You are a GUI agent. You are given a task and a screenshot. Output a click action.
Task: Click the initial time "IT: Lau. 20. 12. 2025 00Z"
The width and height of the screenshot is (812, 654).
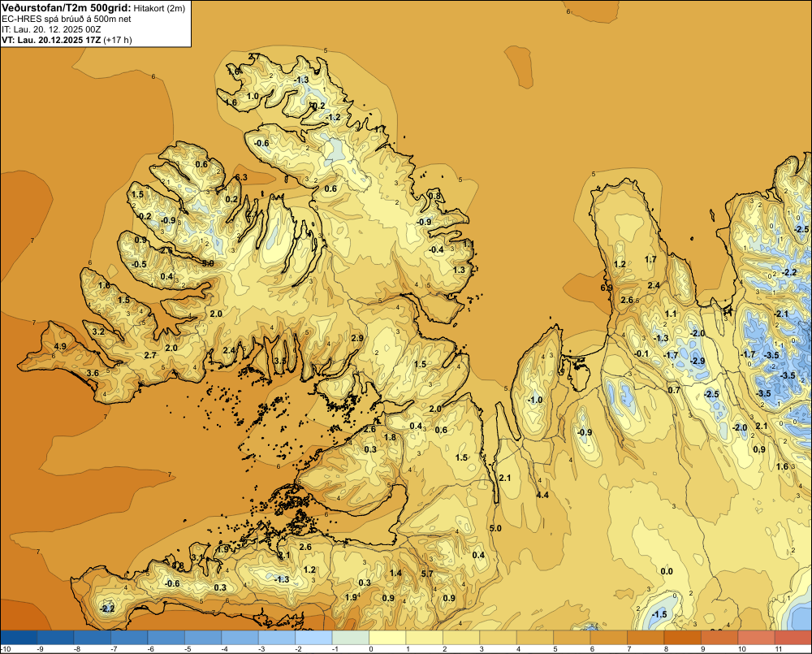click(x=51, y=29)
